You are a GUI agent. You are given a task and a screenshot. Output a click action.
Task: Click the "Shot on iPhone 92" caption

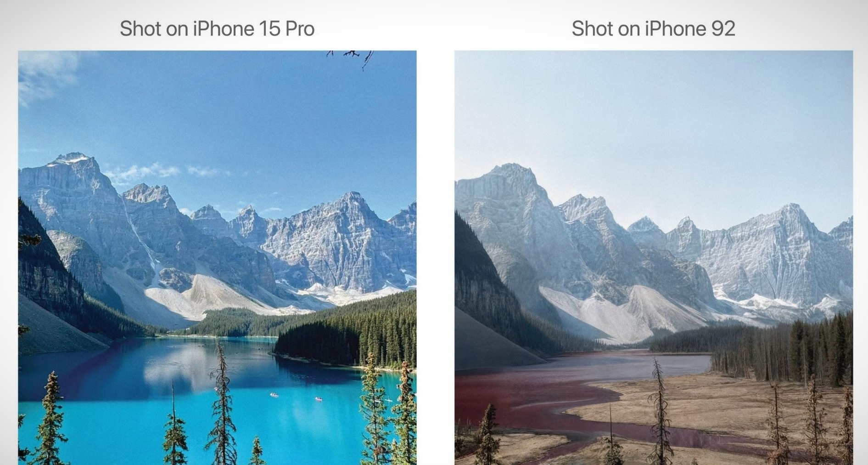click(x=653, y=28)
